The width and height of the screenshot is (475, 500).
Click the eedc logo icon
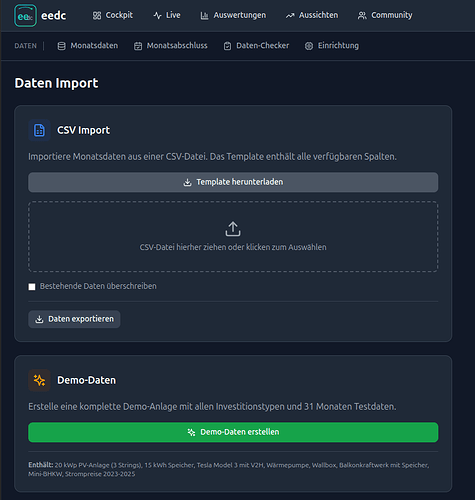[x=25, y=16]
